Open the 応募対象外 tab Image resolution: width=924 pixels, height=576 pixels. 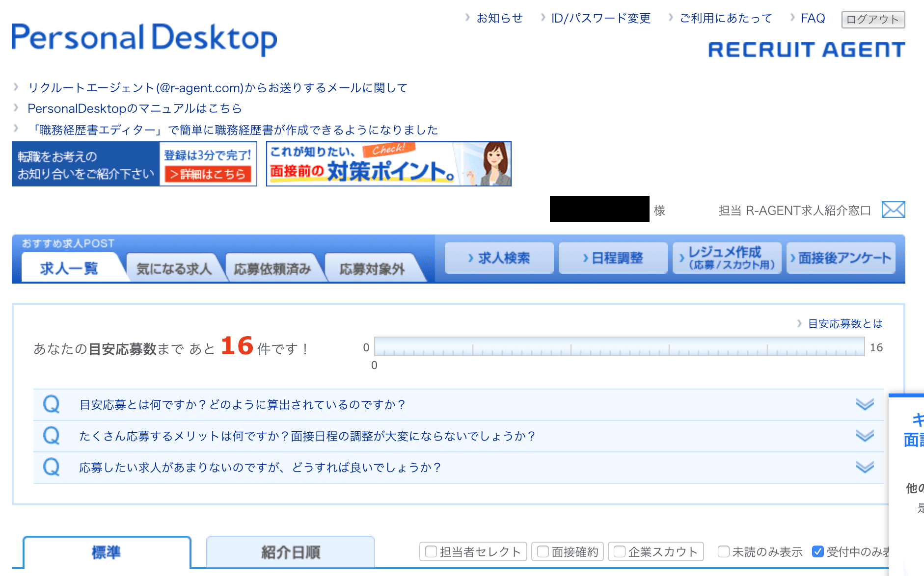coord(372,268)
